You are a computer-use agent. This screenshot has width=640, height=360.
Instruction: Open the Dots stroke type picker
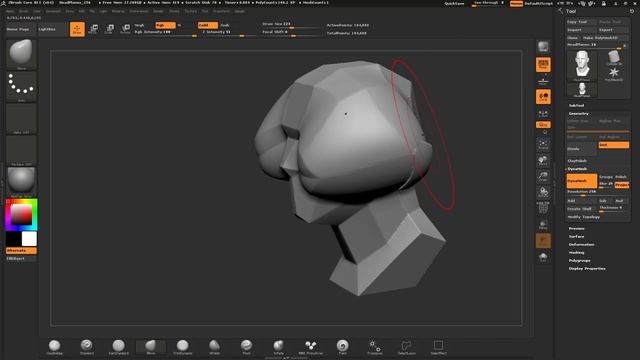pos(21,86)
